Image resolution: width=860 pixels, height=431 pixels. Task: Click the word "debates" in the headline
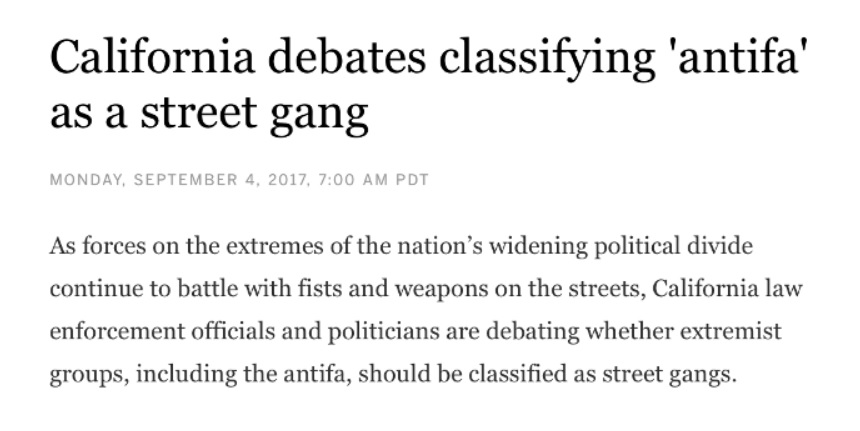(347, 56)
